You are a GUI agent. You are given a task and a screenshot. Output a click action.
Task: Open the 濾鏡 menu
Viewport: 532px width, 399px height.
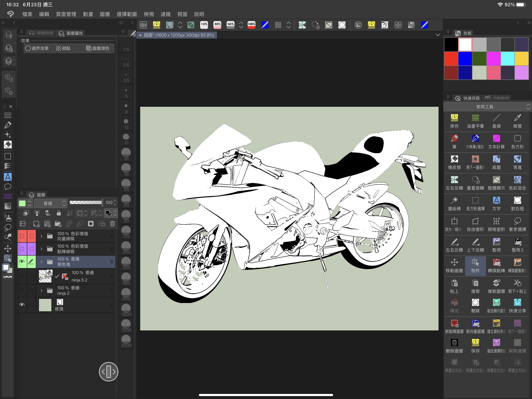(x=166, y=14)
